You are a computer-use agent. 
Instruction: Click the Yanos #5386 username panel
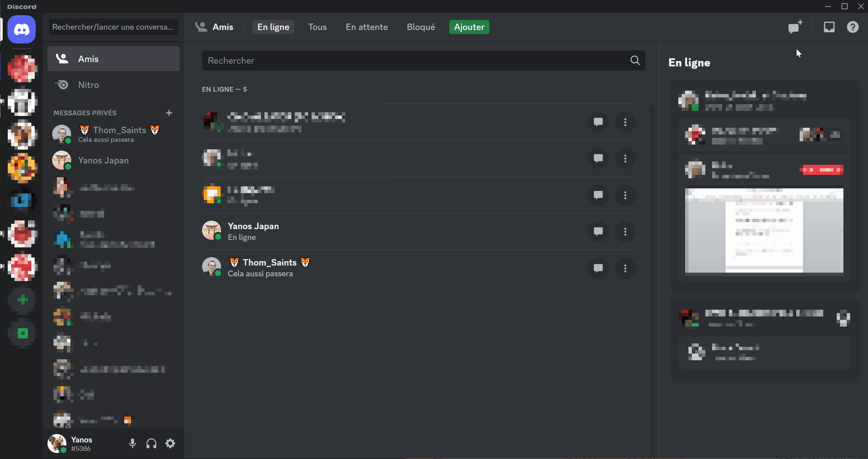point(82,444)
